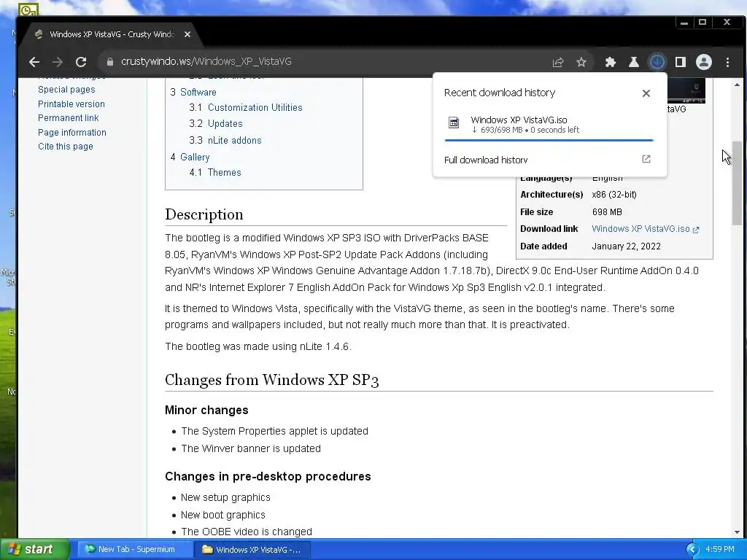
Task: Jump to 3.2 Updates section
Action: pyautogui.click(x=215, y=124)
